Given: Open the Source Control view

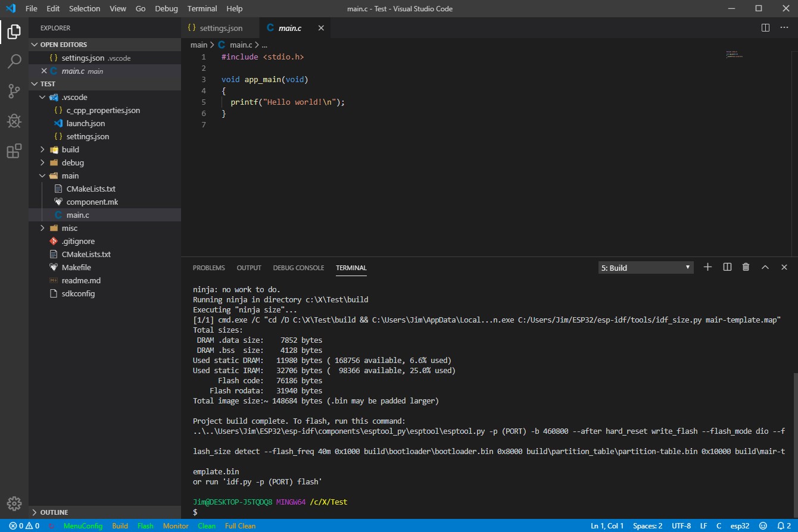Looking at the screenshot, I should (14, 91).
